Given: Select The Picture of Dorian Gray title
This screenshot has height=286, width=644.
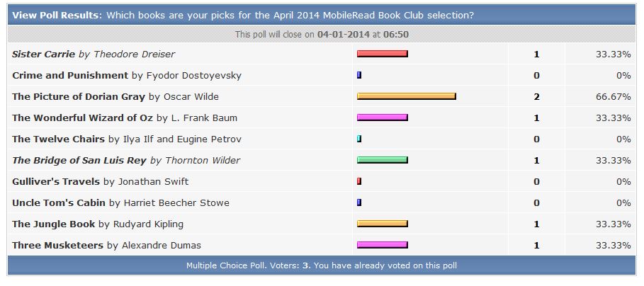Looking at the screenshot, I should tap(79, 96).
